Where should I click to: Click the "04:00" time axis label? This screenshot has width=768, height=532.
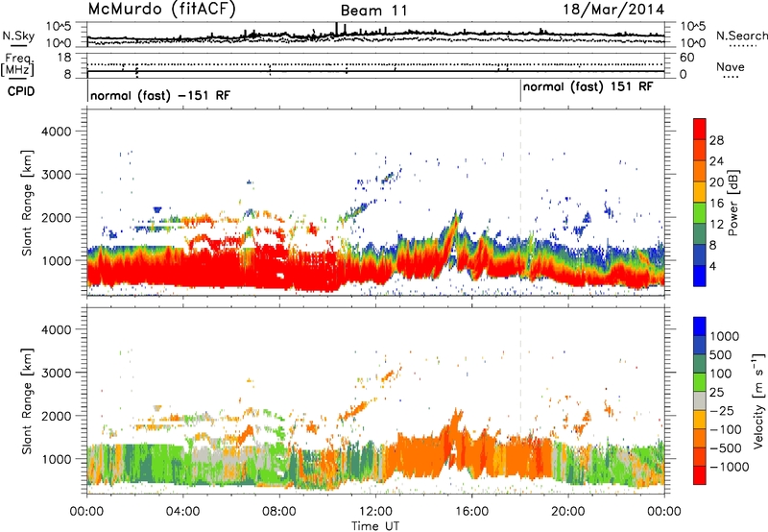[x=182, y=512]
